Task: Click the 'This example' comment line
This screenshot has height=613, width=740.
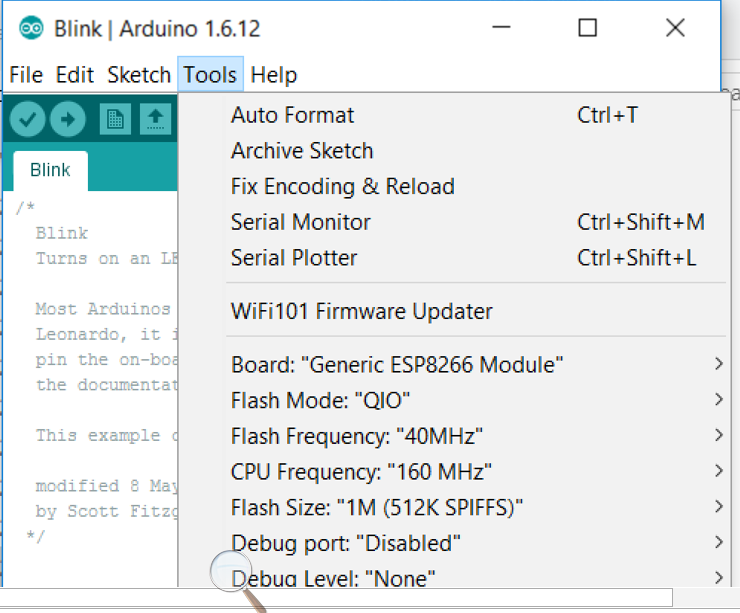Action: [x=107, y=435]
